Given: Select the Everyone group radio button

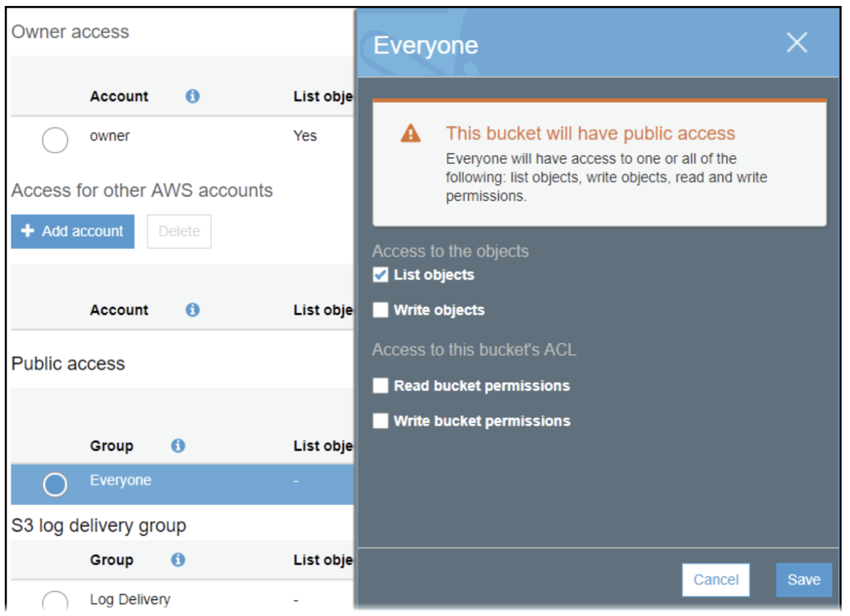Looking at the screenshot, I should click(55, 484).
